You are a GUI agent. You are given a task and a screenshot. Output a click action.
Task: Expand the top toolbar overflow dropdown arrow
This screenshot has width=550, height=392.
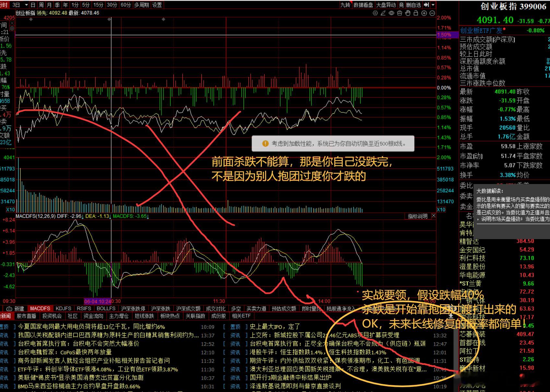click(x=433, y=5)
